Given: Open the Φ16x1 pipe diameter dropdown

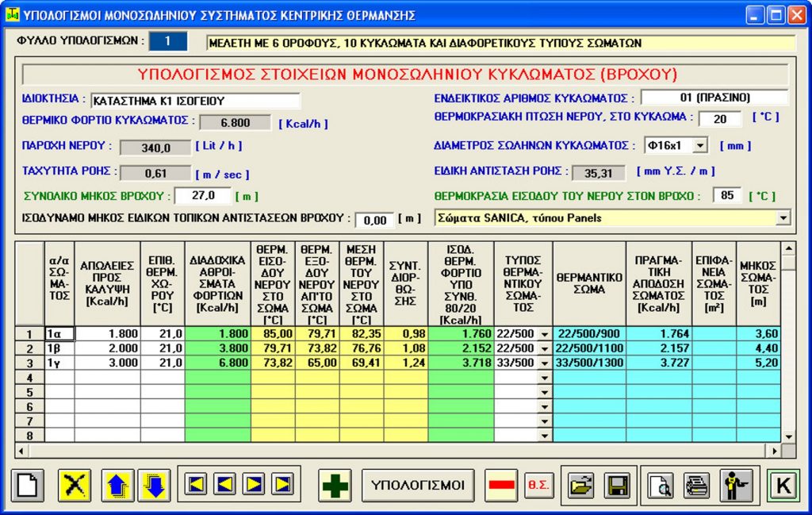Looking at the screenshot, I should coord(700,145).
